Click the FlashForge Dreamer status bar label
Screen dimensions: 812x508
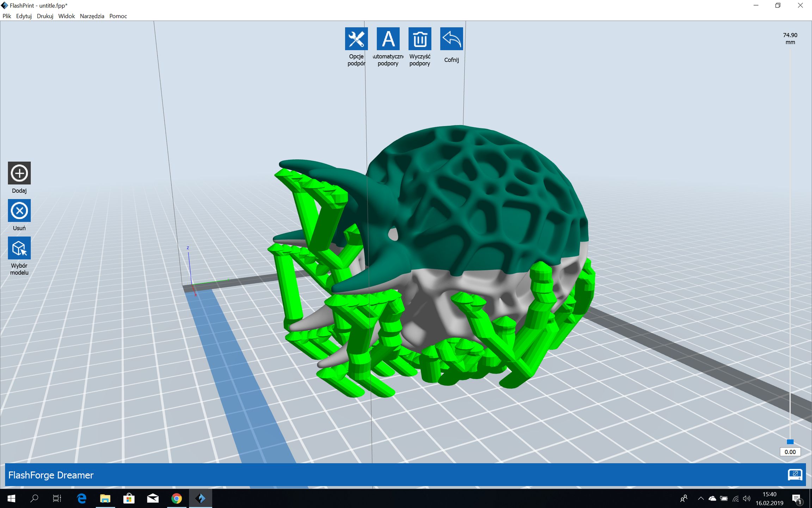[x=51, y=475]
